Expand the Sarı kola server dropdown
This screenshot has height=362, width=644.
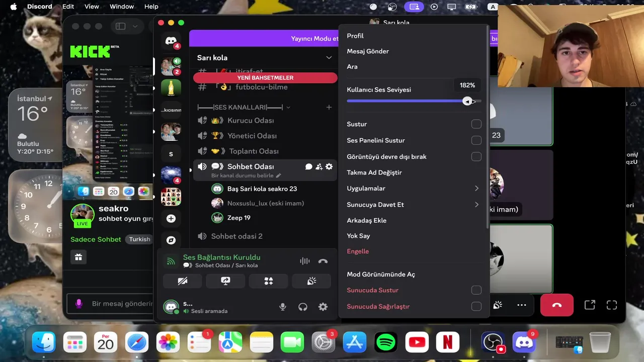tap(329, 58)
